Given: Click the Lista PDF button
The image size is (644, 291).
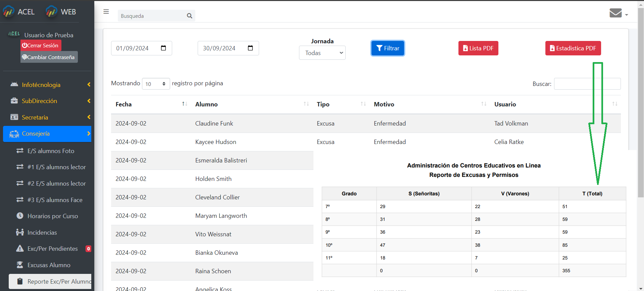Looking at the screenshot, I should (478, 48).
